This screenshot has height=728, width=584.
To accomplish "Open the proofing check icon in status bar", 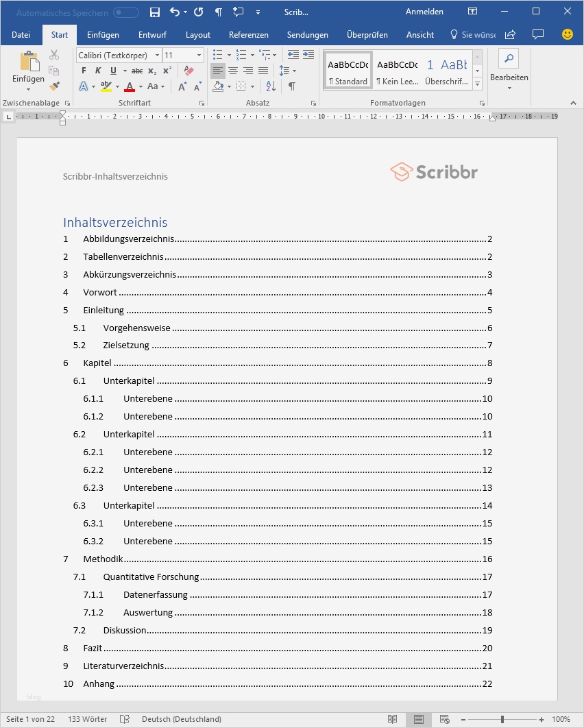I will pos(125,719).
